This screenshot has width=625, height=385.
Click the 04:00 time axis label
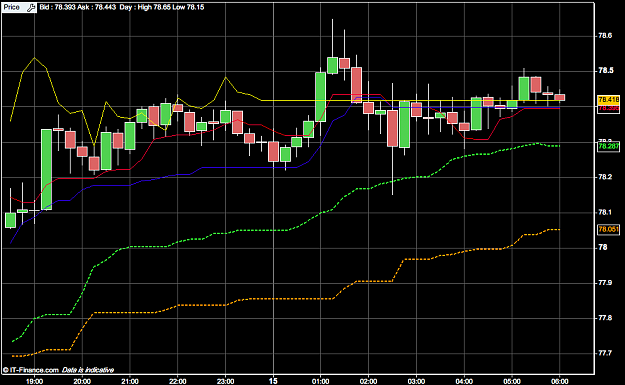click(464, 381)
